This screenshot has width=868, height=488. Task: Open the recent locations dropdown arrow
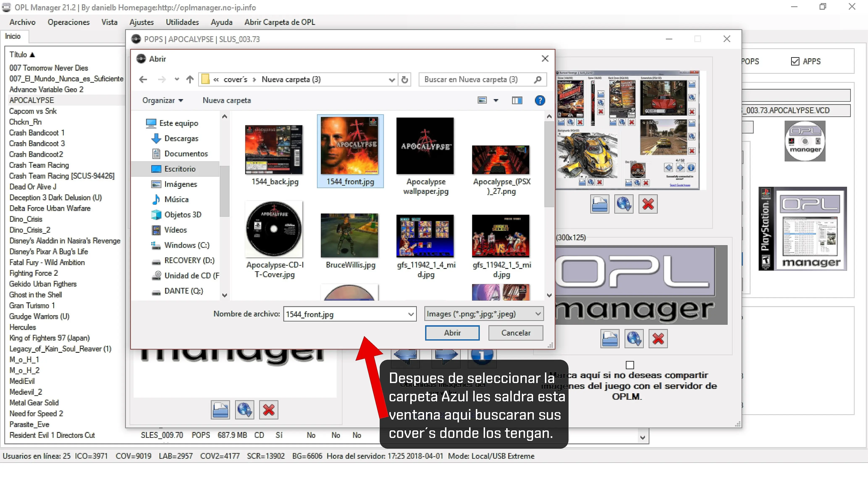point(177,80)
